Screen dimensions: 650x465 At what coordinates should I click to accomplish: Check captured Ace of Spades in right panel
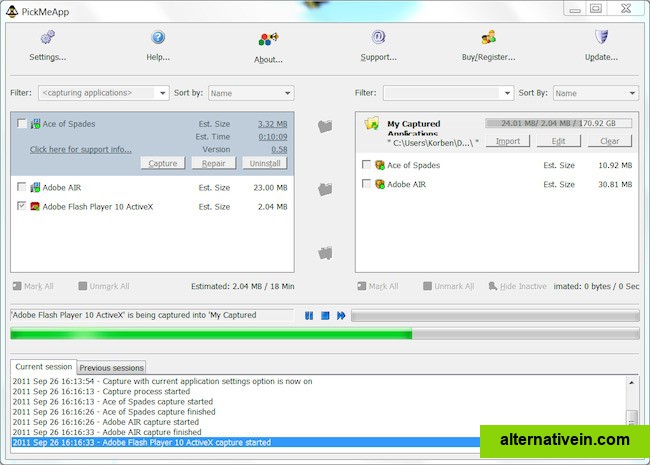click(366, 165)
